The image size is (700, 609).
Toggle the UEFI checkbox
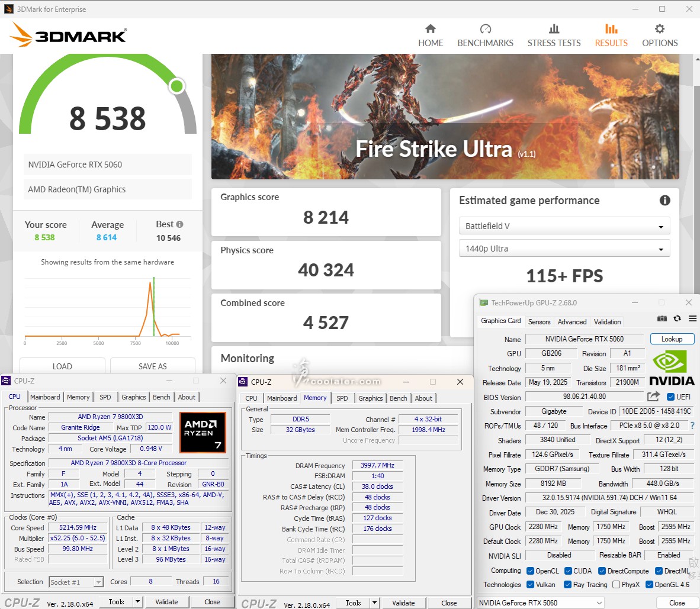pos(671,397)
